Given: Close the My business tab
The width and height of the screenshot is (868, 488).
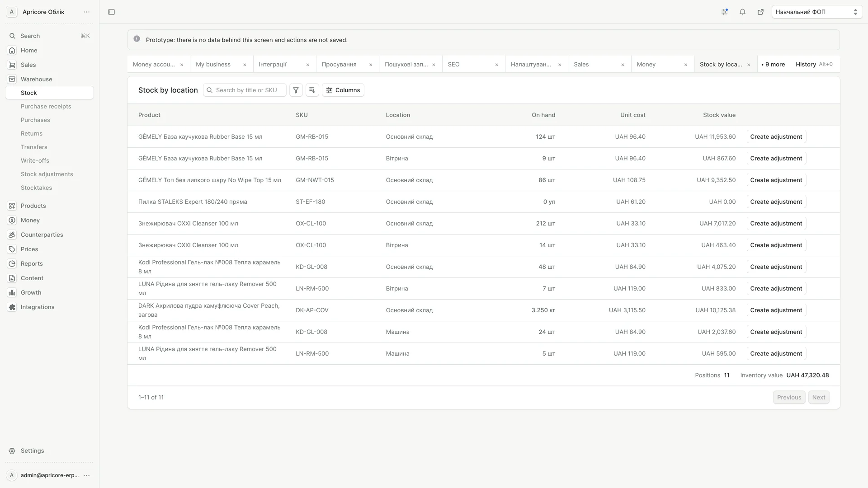Looking at the screenshot, I should point(245,65).
